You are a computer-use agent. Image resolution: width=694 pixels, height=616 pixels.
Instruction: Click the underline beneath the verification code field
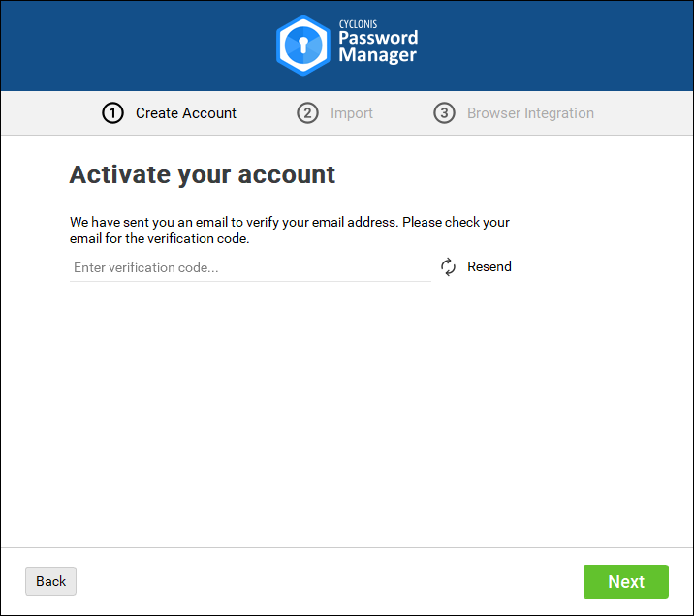point(250,281)
